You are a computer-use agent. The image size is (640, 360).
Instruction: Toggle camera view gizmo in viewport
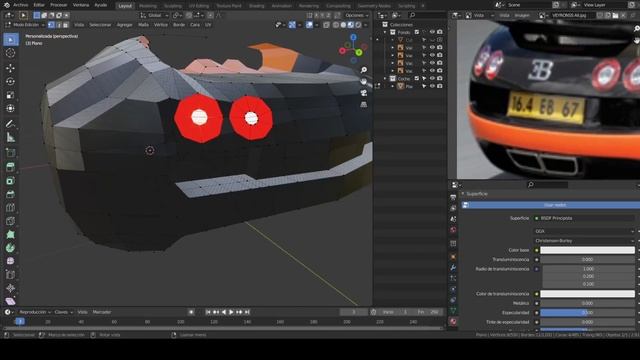(x=364, y=93)
